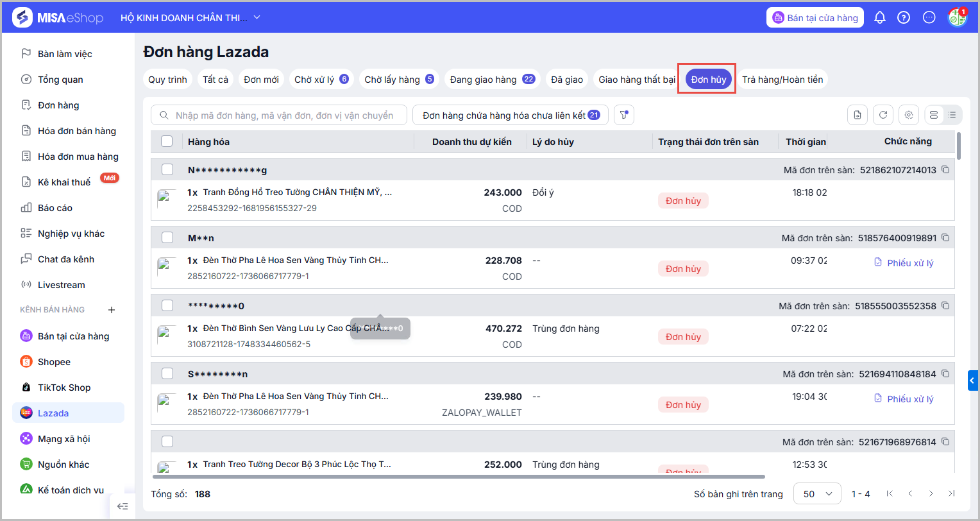980x521 pixels.
Task: Copy order code 521671968976814
Action: click(945, 442)
